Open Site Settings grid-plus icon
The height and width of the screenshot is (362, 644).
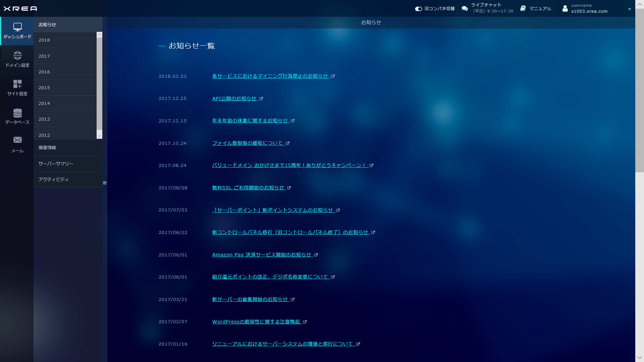point(17,84)
